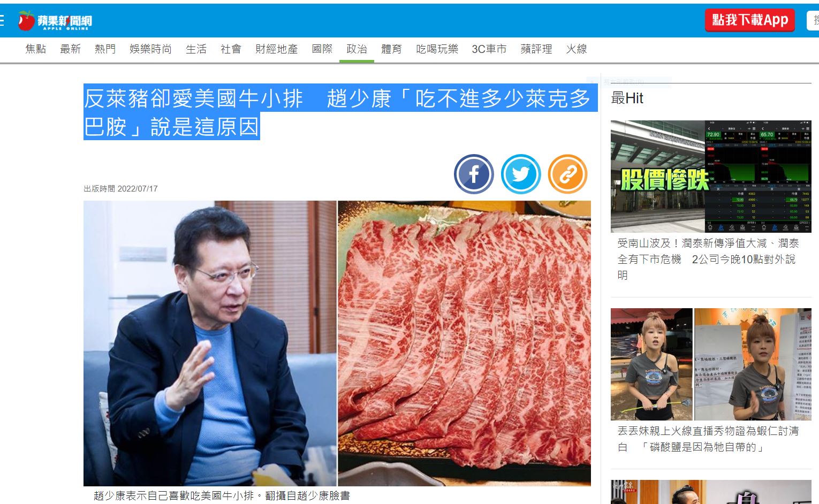Click the Apple Online logo
The image size is (819, 504).
coord(55,21)
